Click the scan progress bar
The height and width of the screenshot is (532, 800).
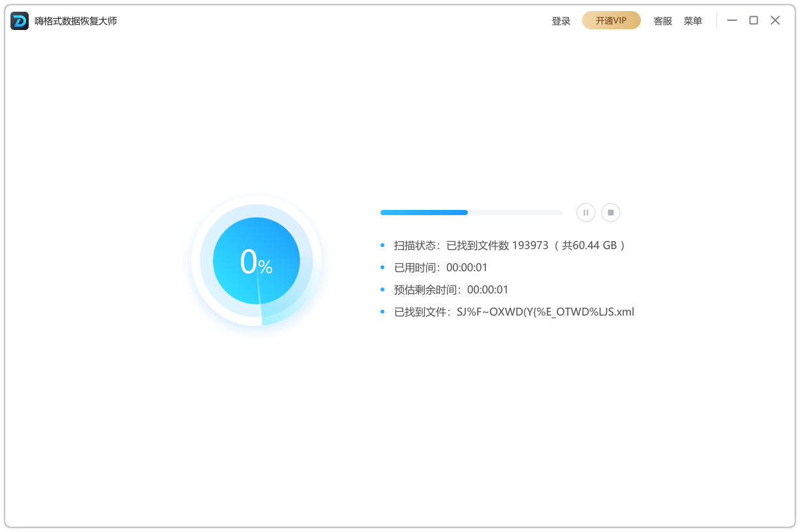coord(471,212)
